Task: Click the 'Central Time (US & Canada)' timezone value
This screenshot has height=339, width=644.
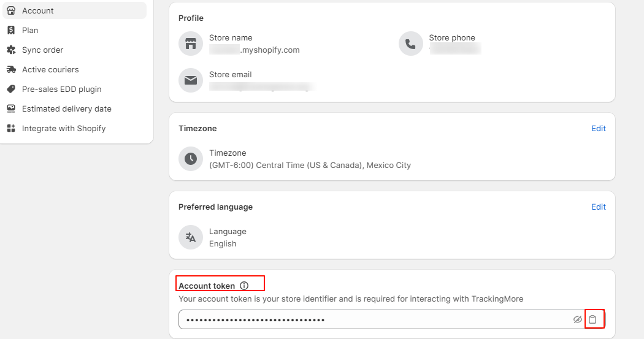Action: pos(310,166)
